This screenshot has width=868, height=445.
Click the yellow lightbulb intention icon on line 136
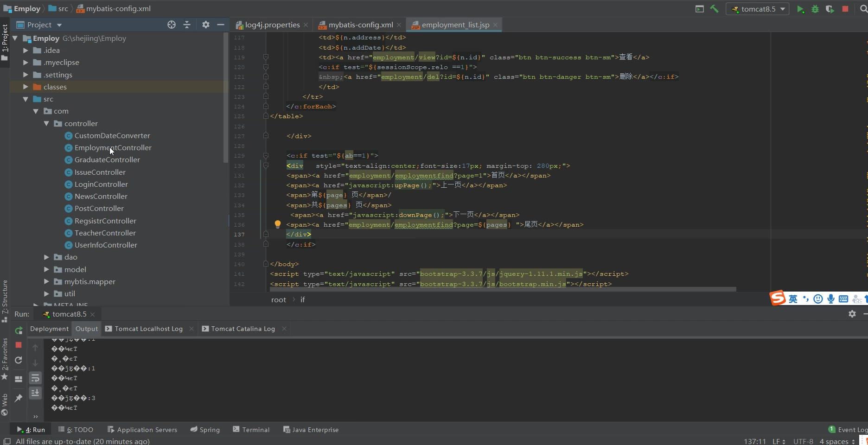(278, 224)
